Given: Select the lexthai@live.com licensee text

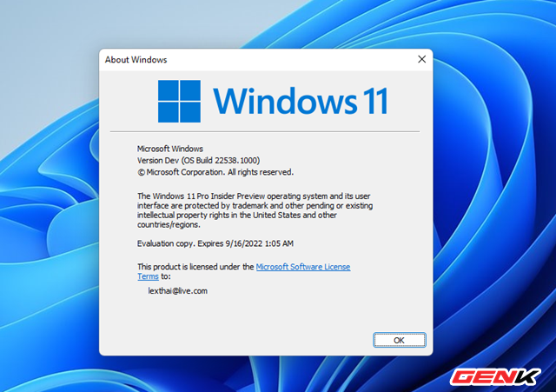Looking at the screenshot, I should click(x=177, y=291).
